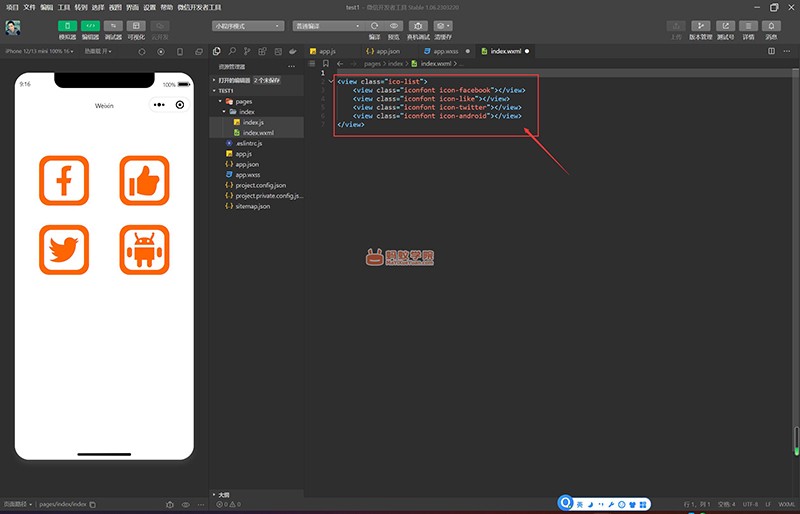Open the Explorer files icon in sidebar
This screenshot has width=800, height=514.
pos(216,51)
